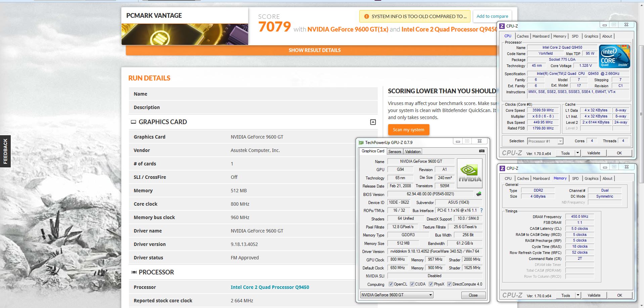Click Tools button in upper CPU-Z window
Viewport: 644px width, 308px height.
(x=565, y=153)
